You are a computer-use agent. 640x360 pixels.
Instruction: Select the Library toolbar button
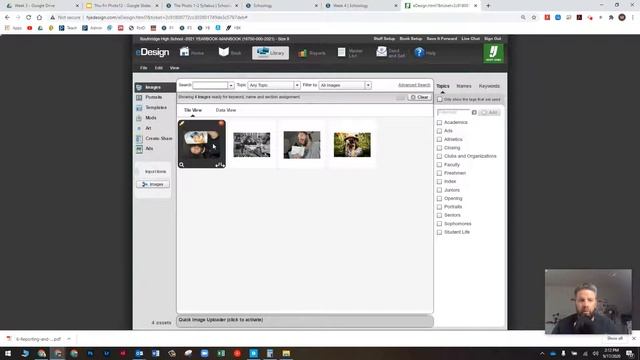tap(270, 53)
